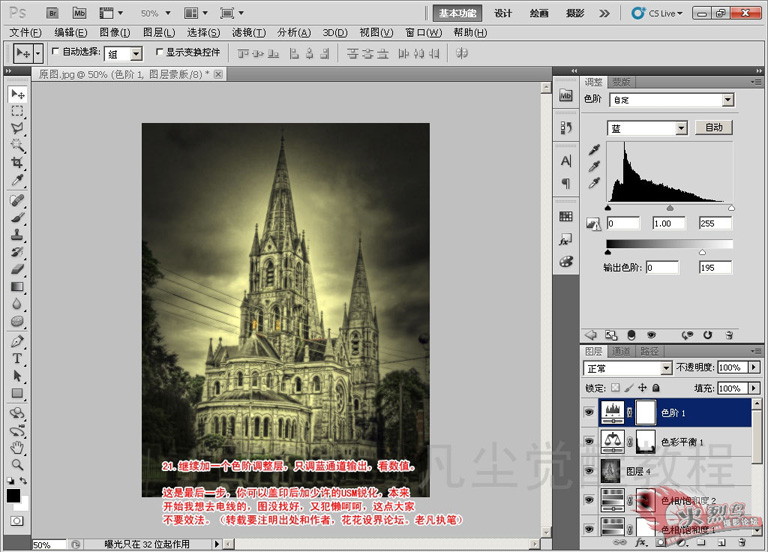Open the 图像(I) menu

tap(115, 32)
